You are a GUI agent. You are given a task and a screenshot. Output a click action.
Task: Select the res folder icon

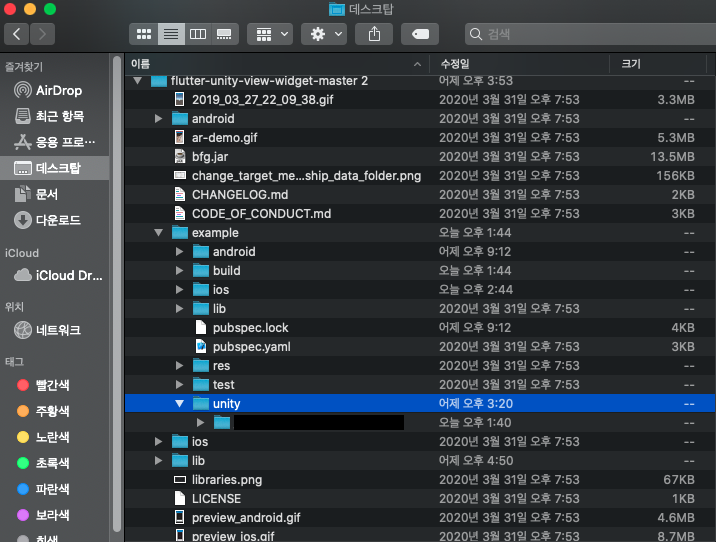(x=201, y=366)
